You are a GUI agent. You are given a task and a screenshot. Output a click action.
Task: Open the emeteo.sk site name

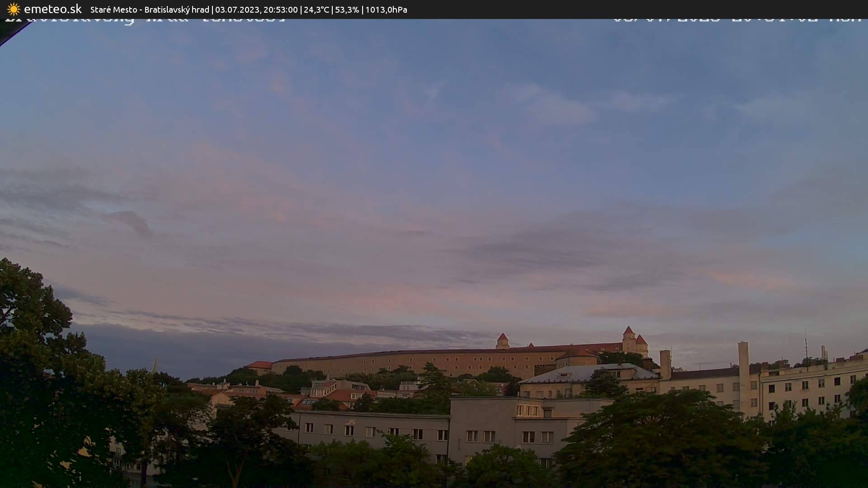tap(52, 9)
